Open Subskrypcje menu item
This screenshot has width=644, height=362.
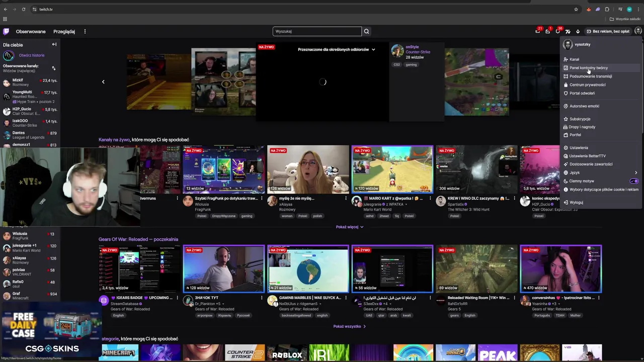(x=601, y=119)
